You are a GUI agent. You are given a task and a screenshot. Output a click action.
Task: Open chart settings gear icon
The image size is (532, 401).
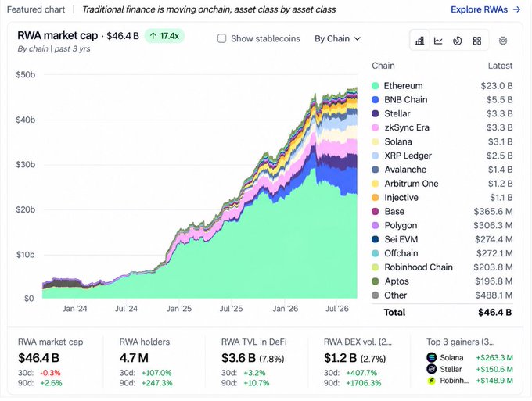(x=503, y=41)
